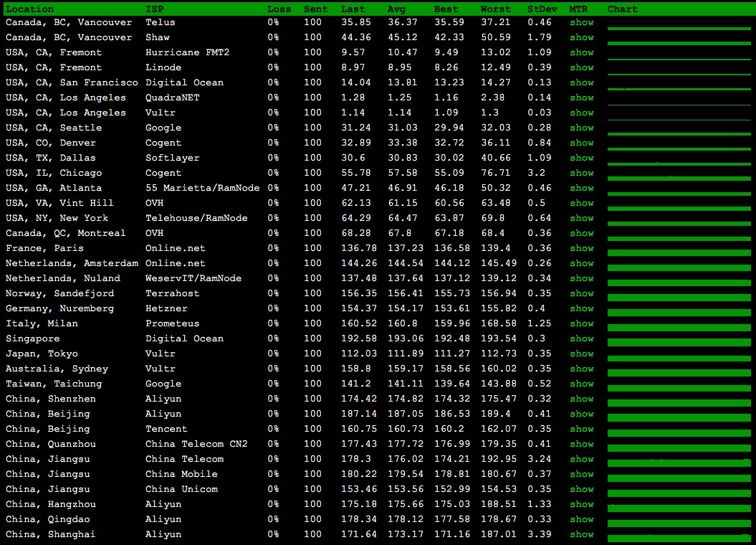Select best value 1.09 for Vultr Los Angeles
756x545 pixels.
click(446, 113)
